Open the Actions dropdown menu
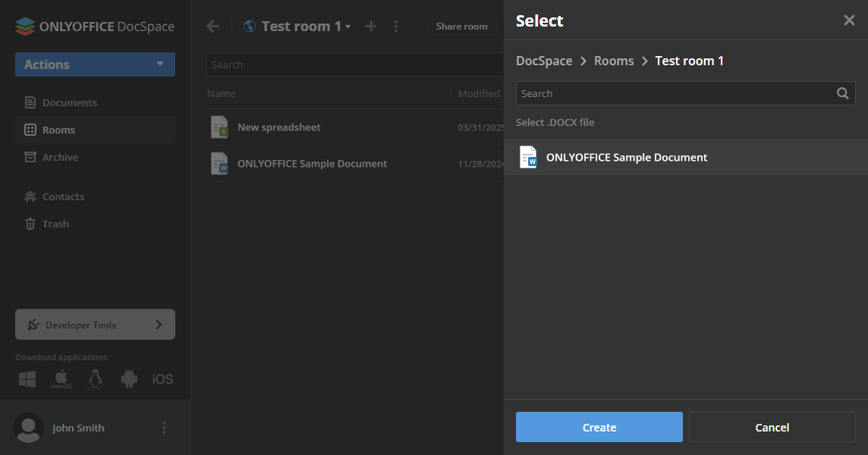This screenshot has height=455, width=868. 95,64
